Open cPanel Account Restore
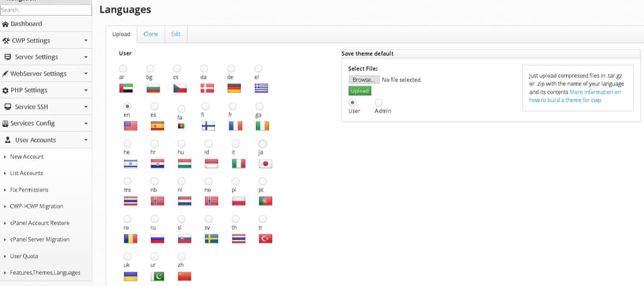This screenshot has width=644, height=286. tap(40, 222)
